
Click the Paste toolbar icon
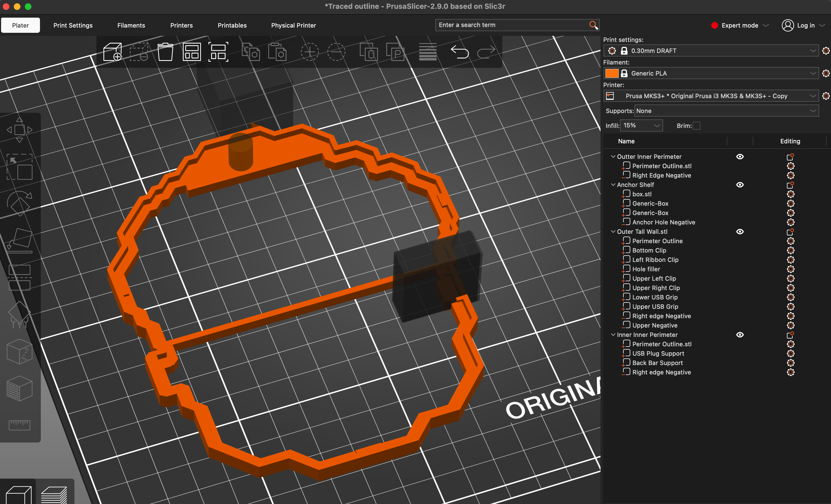pos(277,52)
